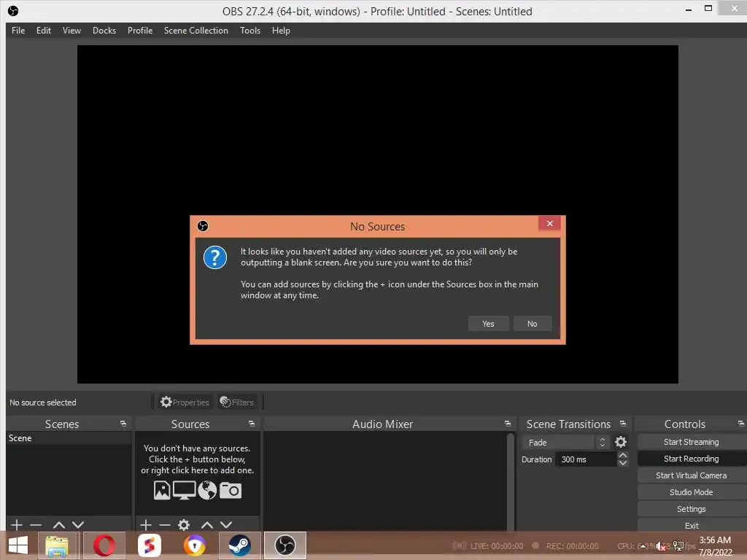The width and height of the screenshot is (747, 560).
Task: Open the File menu
Action: (x=18, y=31)
